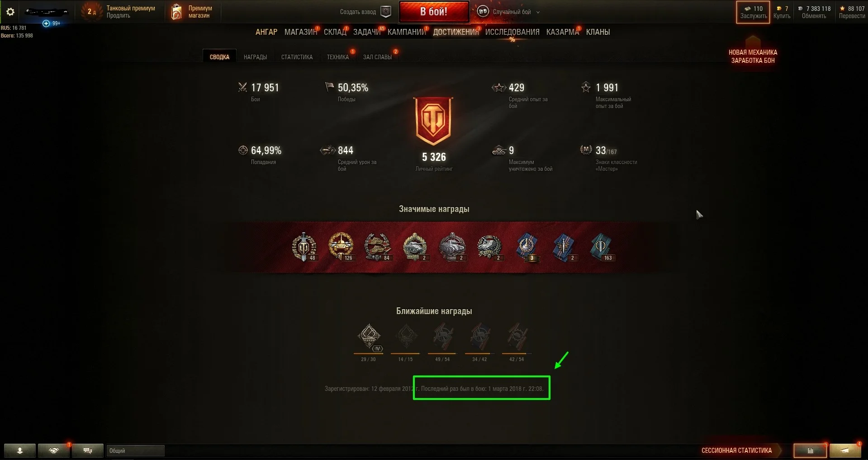Go to the Ангар menu section
Image resolution: width=868 pixels, height=460 pixels.
coord(266,32)
